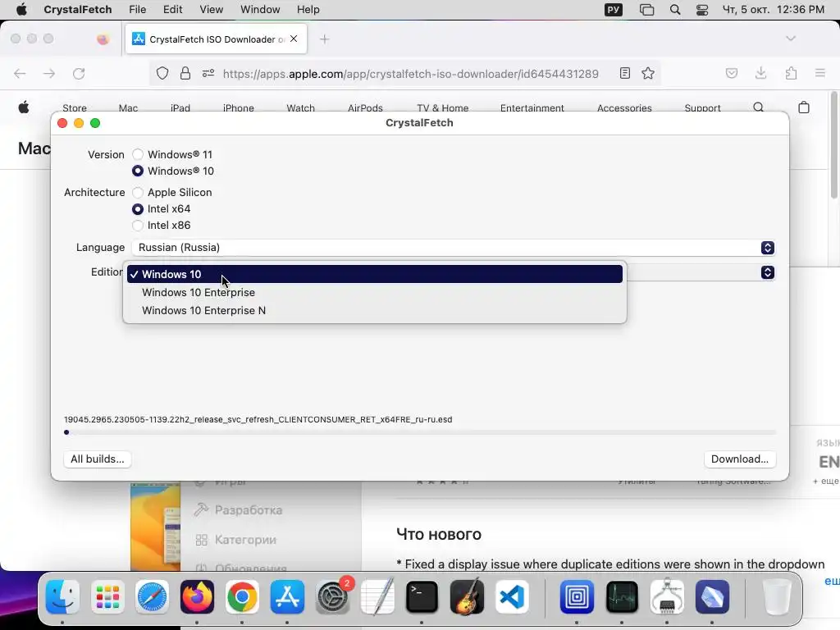Open Safari from the Dock
This screenshot has width=840, height=630.
pyautogui.click(x=152, y=597)
